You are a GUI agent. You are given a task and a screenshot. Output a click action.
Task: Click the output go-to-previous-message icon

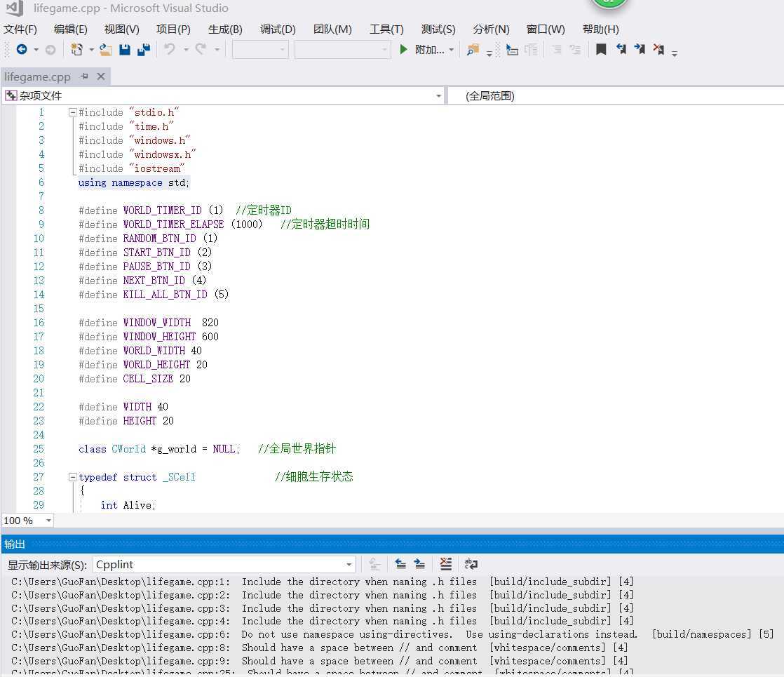(400, 565)
